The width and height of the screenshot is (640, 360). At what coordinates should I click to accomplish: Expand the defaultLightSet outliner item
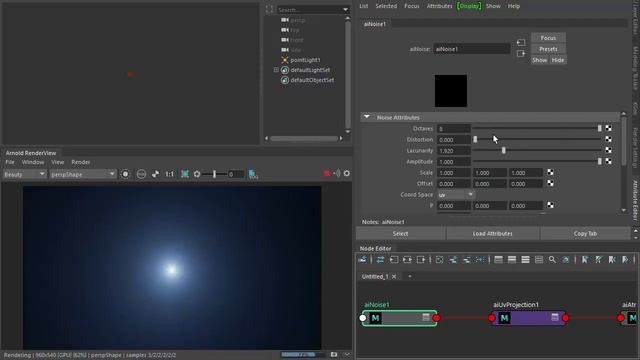276,70
